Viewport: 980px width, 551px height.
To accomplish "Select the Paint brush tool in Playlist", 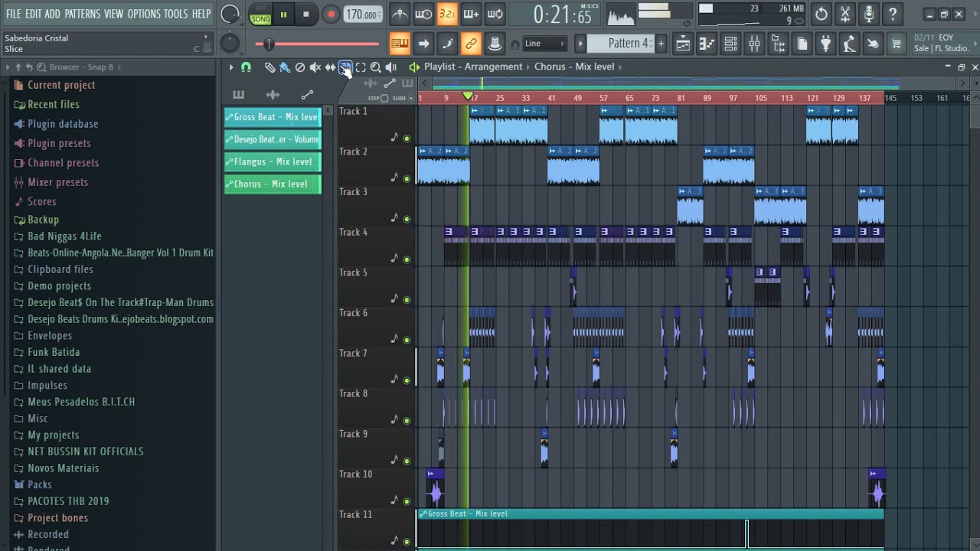I will 285,67.
